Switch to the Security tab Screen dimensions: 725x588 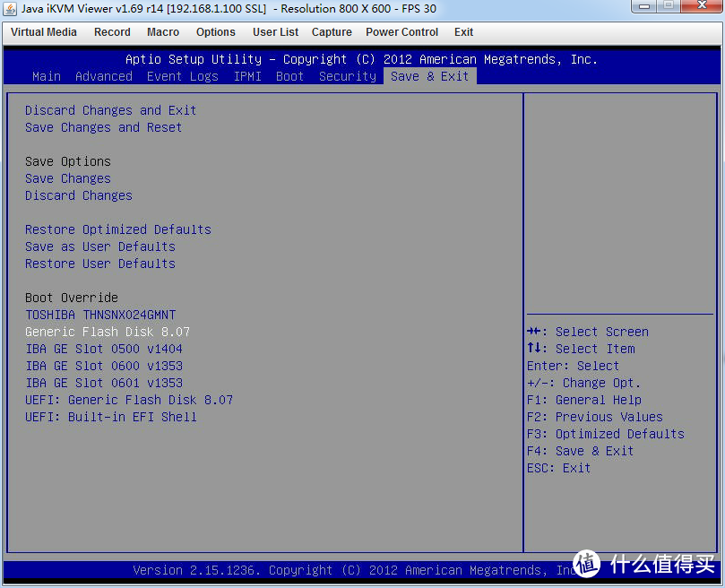(x=348, y=76)
